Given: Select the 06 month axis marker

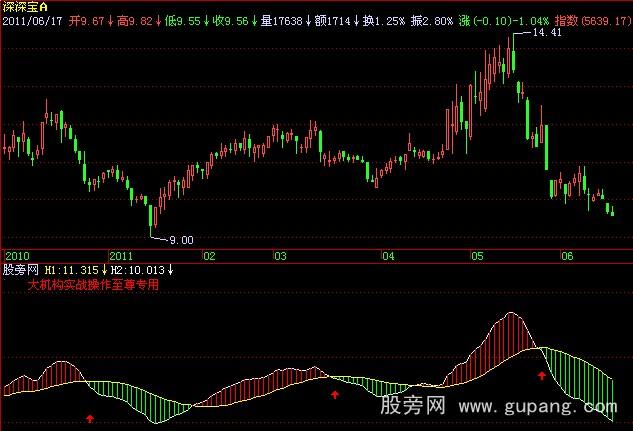Looking at the screenshot, I should [x=567, y=256].
